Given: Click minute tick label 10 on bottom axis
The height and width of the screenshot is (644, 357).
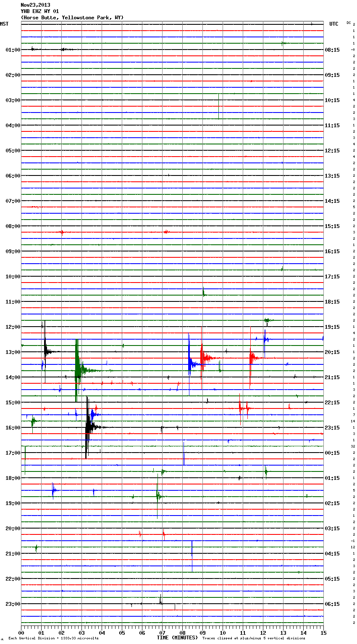Looking at the screenshot, I should (223, 633).
